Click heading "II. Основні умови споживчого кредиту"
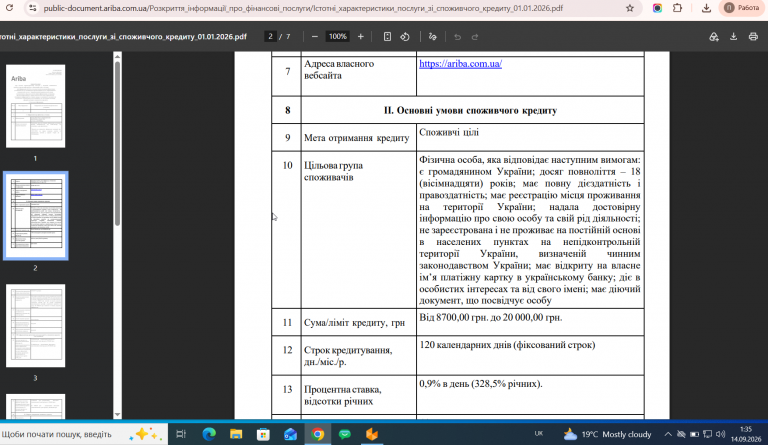 (x=470, y=110)
